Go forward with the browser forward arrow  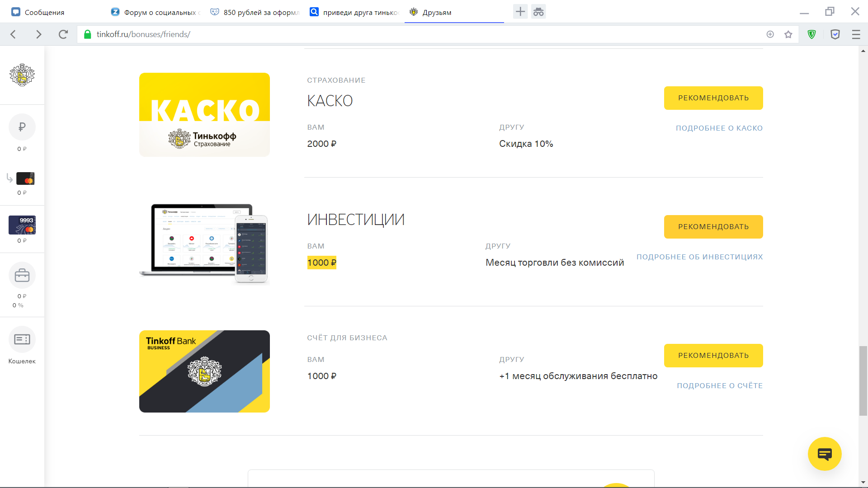point(38,34)
